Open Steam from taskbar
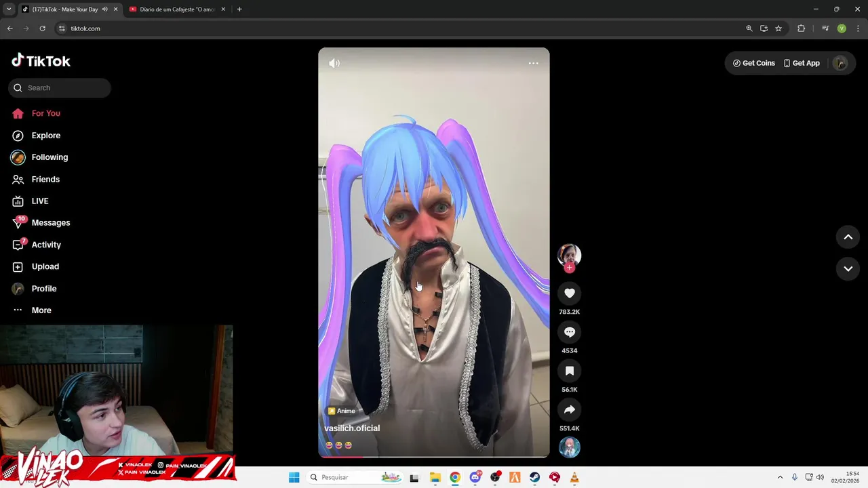868x488 pixels. click(x=535, y=477)
